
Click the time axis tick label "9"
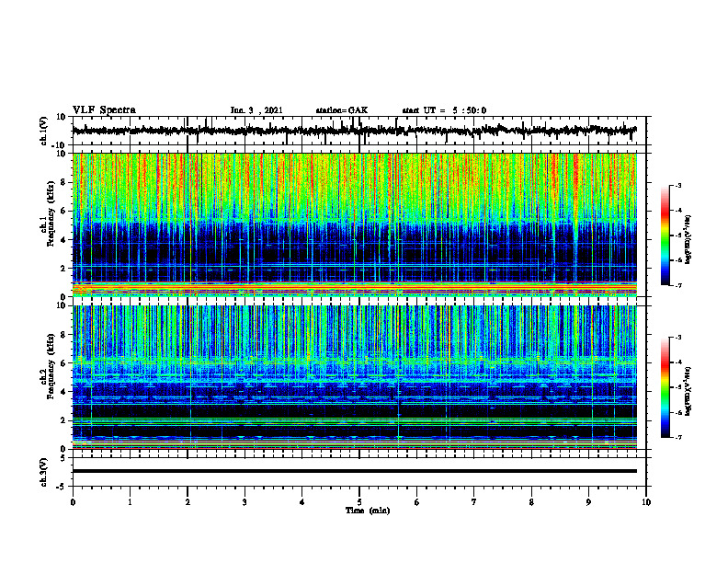588,502
